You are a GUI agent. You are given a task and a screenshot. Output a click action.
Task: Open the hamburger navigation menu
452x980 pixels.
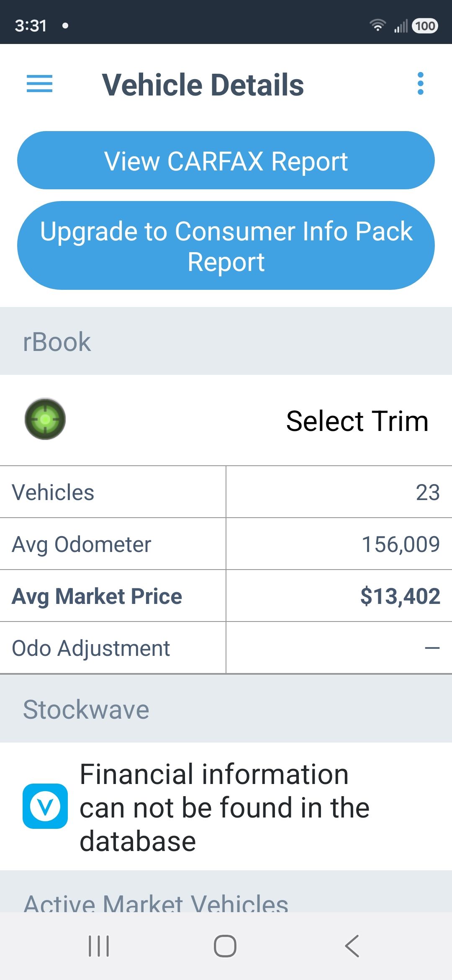39,84
